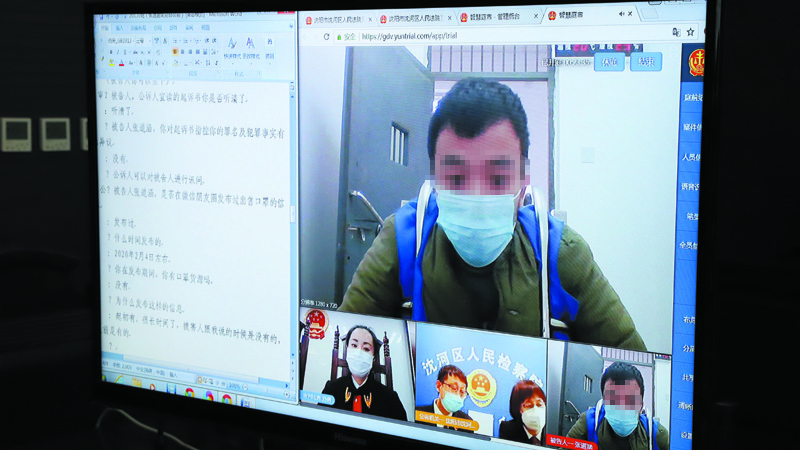Toggle subscript in Word ribbon
Image resolution: width=800 pixels, height=450 pixels.
(x=142, y=52)
